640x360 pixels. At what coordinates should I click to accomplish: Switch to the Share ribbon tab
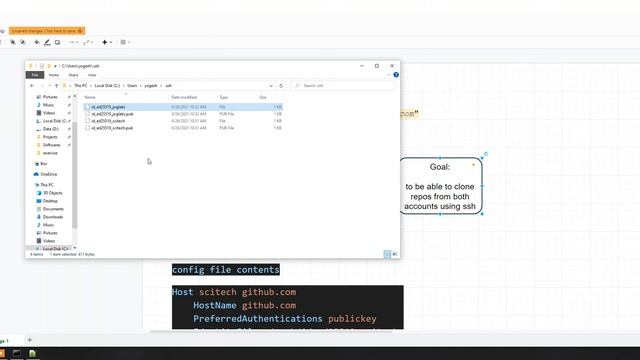coord(73,75)
